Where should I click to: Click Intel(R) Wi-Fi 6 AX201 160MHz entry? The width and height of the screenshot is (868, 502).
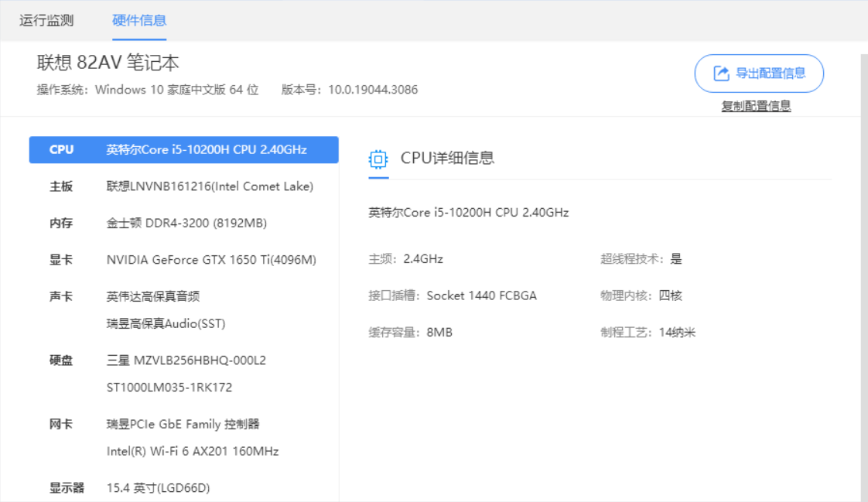click(x=193, y=451)
